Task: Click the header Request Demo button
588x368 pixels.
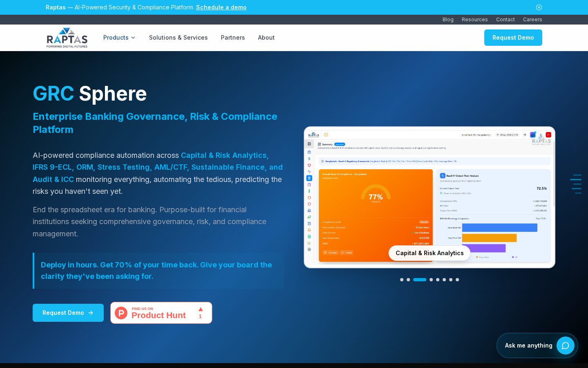Action: coord(513,38)
